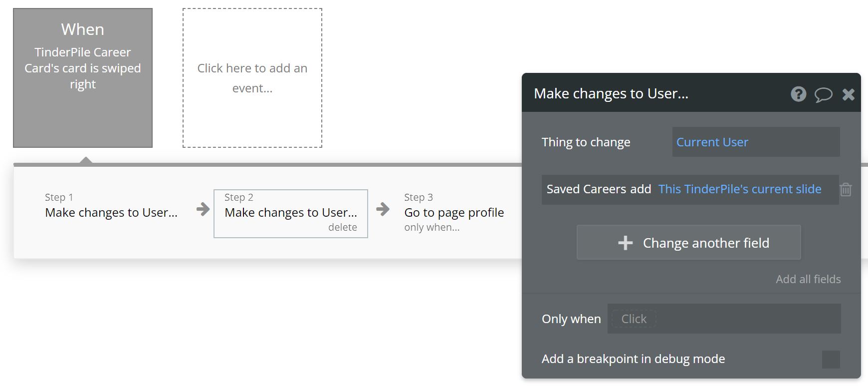This screenshot has width=868, height=389.
Task: Select Step 3 Go to page profile
Action: coord(453,213)
